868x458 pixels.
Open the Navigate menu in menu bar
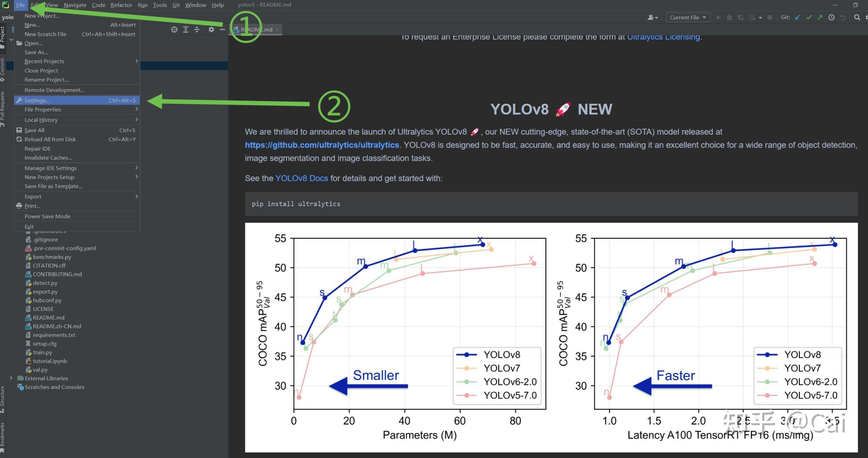75,5
